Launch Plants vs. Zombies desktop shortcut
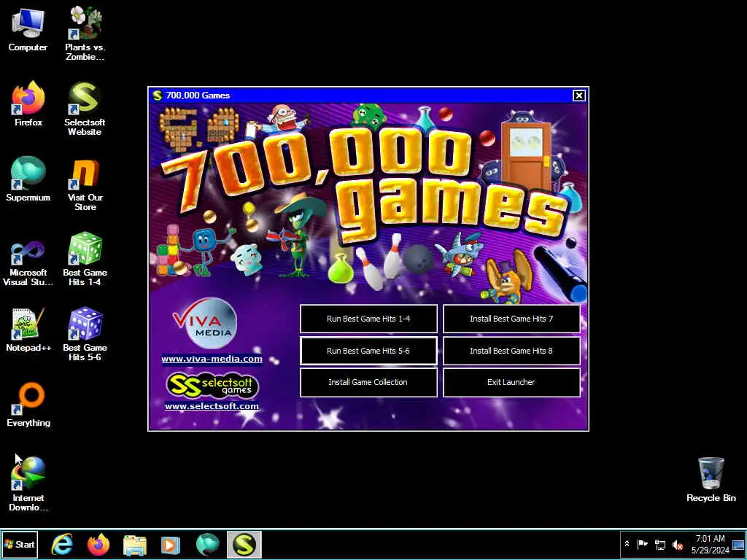Screen dimensions: 747x560 click(85, 34)
